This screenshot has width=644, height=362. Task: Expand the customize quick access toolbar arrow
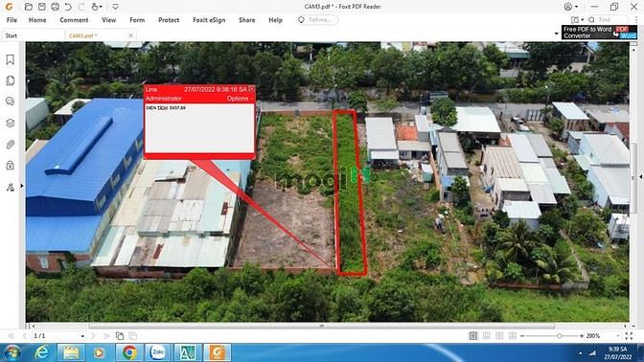click(x=115, y=7)
